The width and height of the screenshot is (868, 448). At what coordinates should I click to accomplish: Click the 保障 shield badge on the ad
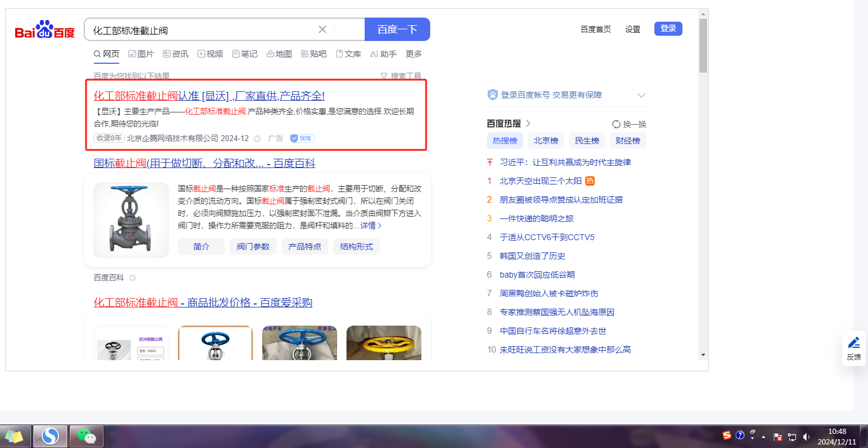(x=302, y=139)
